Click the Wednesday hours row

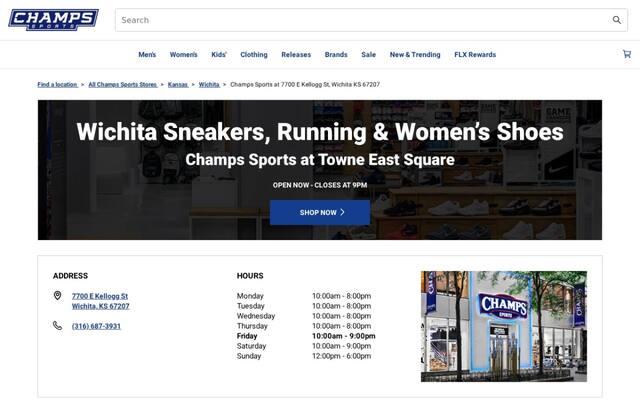coord(304,316)
